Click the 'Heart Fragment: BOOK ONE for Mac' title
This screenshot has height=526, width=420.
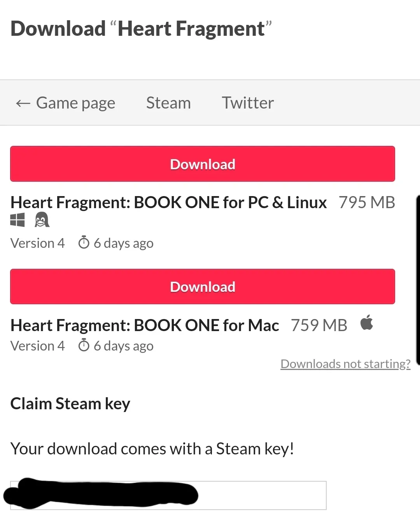tap(145, 325)
